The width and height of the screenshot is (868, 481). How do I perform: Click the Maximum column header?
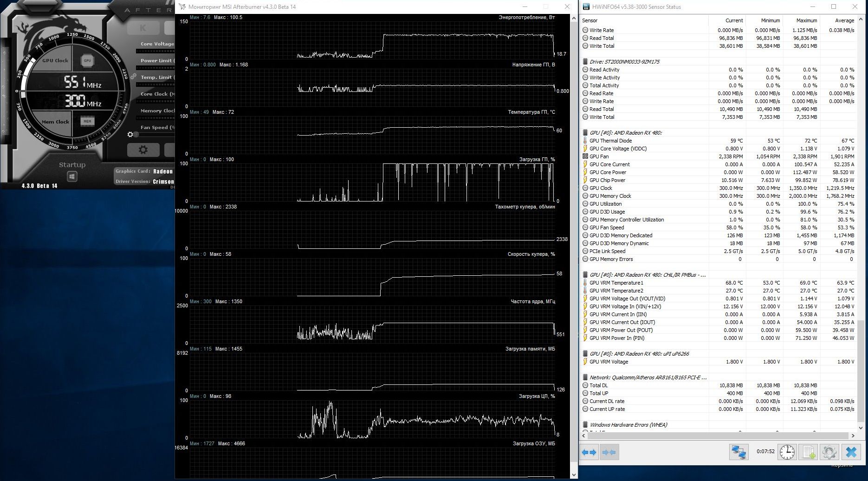[x=801, y=20]
